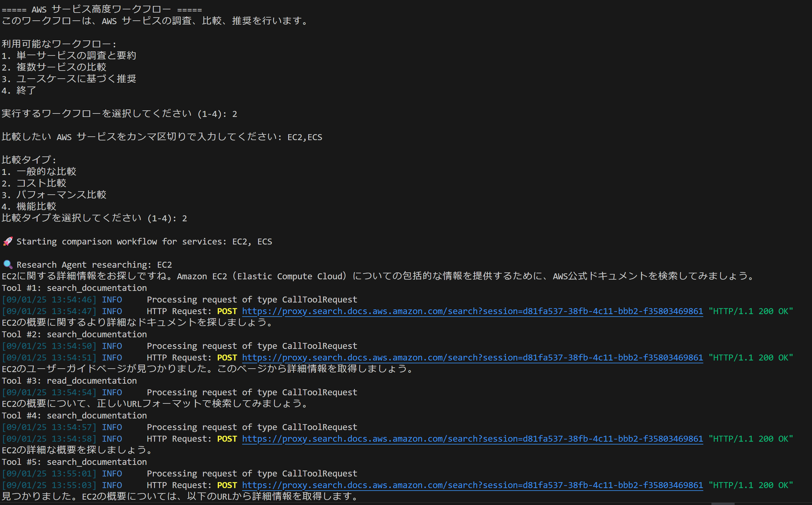Click the timestamp '[09/01/25 13:54:57]'
This screenshot has height=505, width=812.
click(49, 427)
